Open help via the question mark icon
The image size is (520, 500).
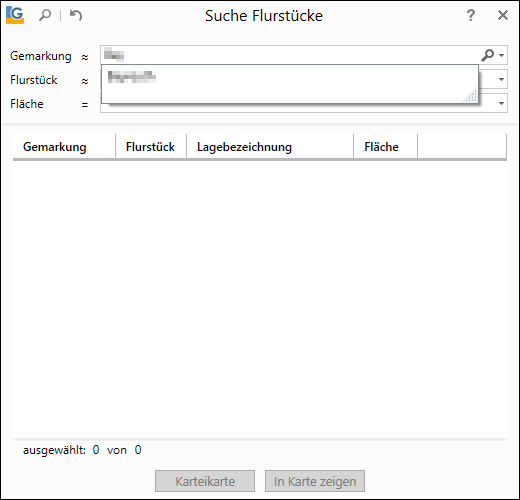(470, 15)
